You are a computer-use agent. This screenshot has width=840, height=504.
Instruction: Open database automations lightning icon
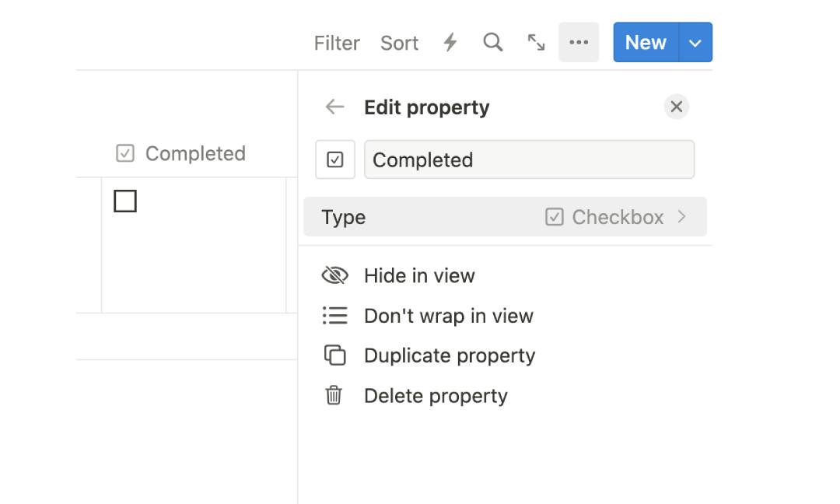click(x=450, y=43)
